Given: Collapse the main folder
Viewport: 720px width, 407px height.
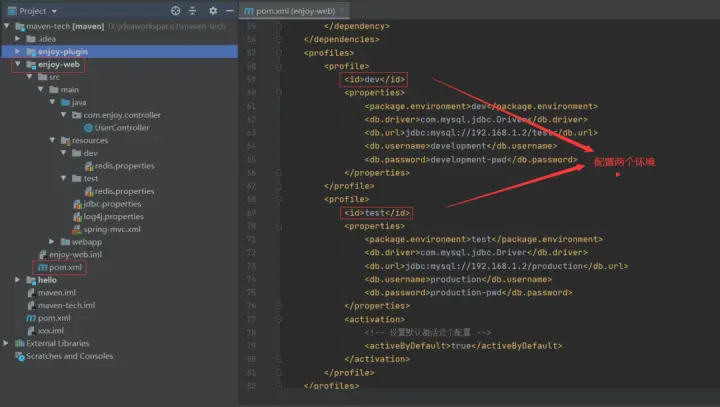Looking at the screenshot, I should (x=40, y=89).
